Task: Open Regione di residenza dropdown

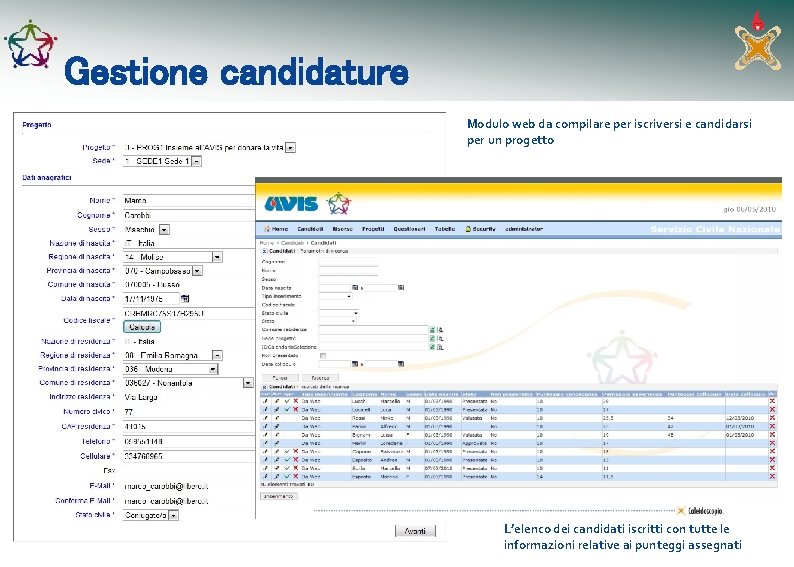Action: coord(217,355)
